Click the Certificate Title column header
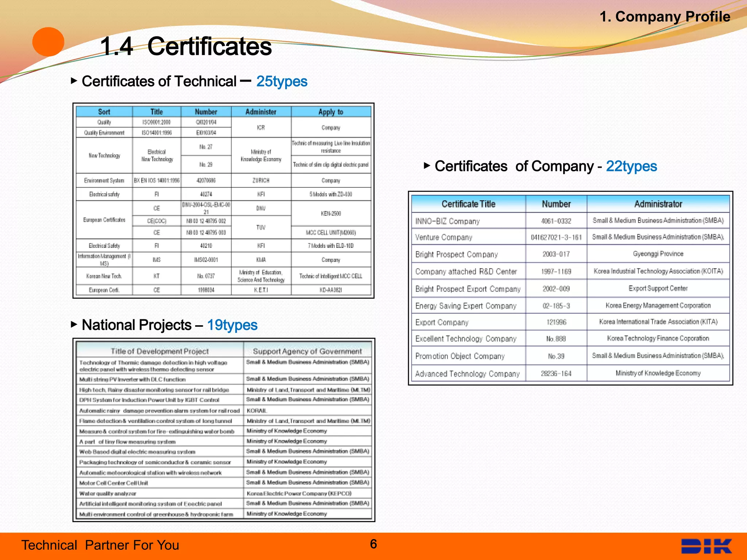Viewport: 747px width, 560px height. pos(468,204)
